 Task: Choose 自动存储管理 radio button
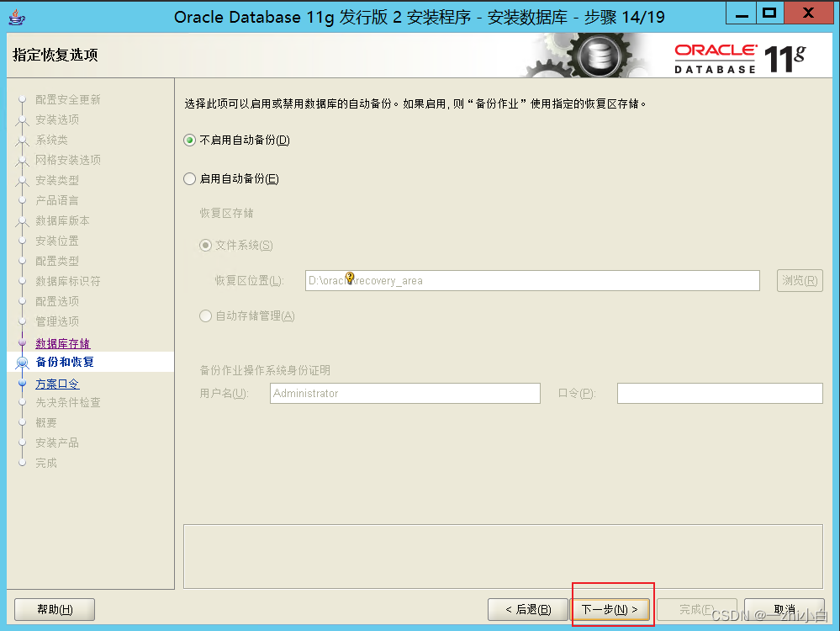(206, 316)
